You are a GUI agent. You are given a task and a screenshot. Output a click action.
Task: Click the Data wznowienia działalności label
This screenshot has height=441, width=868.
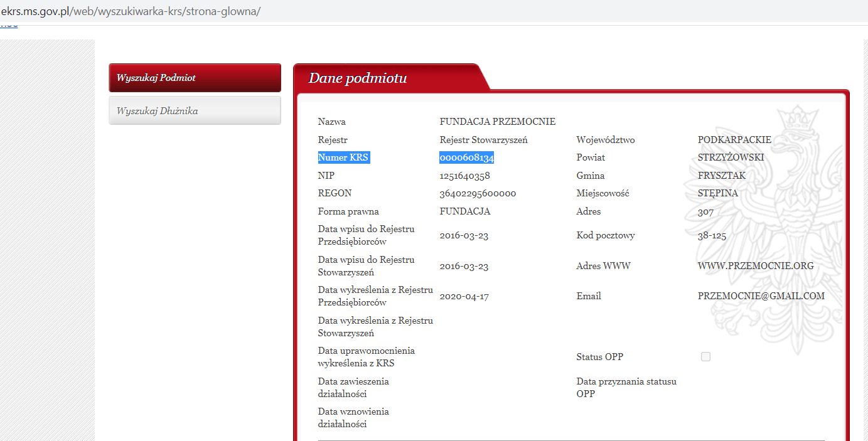click(x=353, y=418)
